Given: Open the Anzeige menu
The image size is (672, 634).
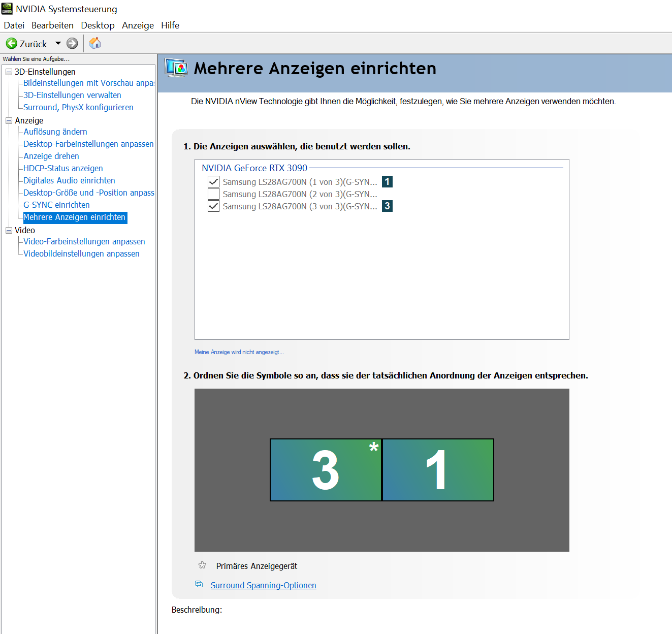Looking at the screenshot, I should pos(138,25).
